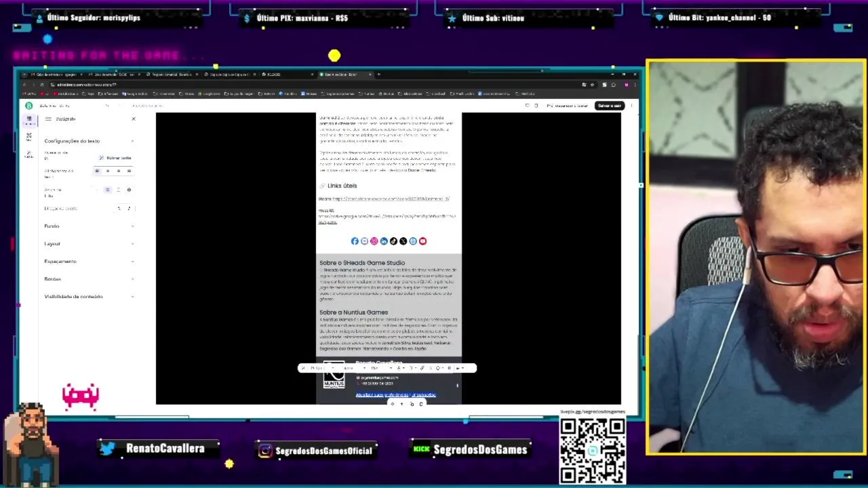Click the Instagram social icon
The image size is (868, 488).
click(374, 241)
